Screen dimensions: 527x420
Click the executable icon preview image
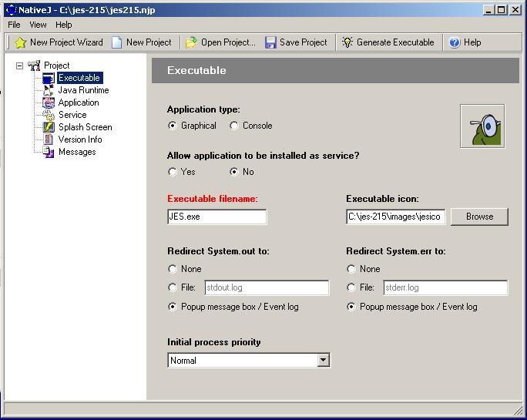click(482, 126)
